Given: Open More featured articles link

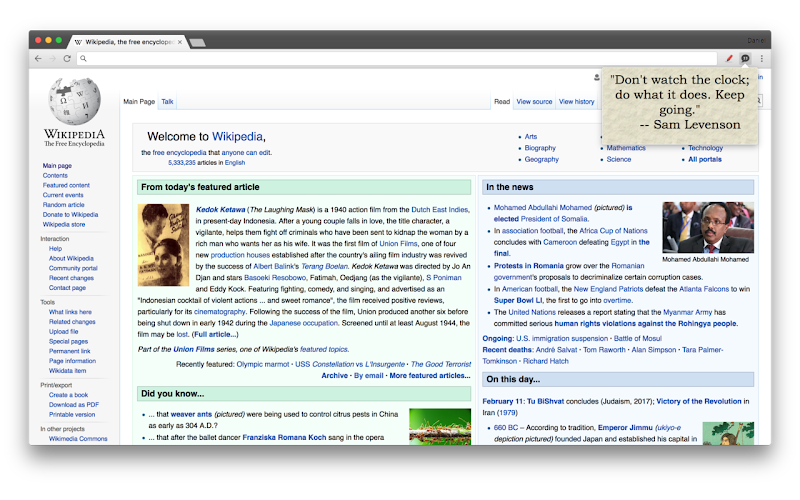Looking at the screenshot, I should [x=430, y=376].
